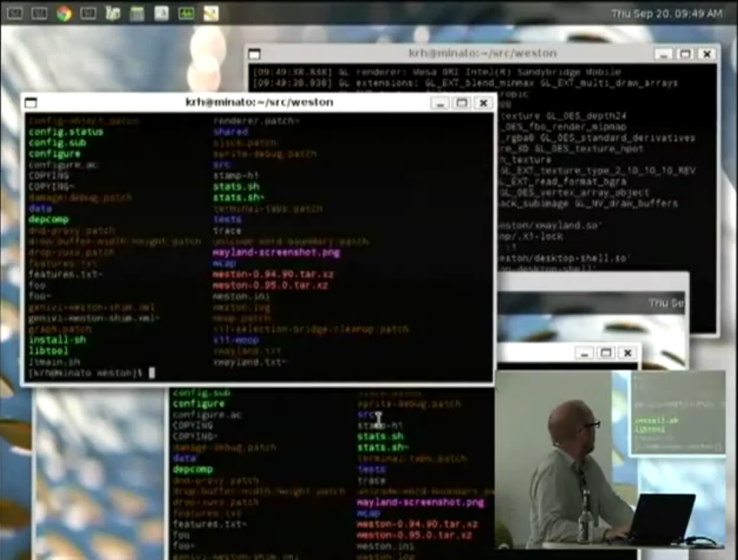This screenshot has height=560, width=738.
Task: Click stats.sh~ in the front terminal
Action: pos(239,198)
